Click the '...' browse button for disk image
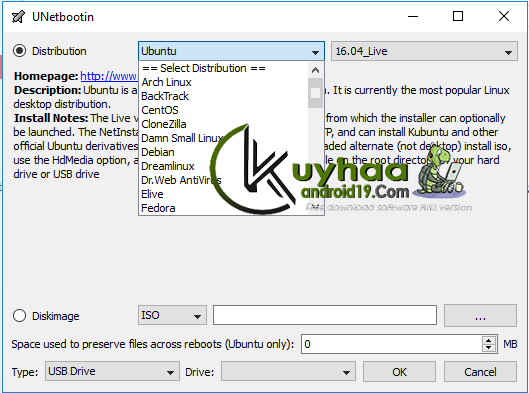The width and height of the screenshot is (529, 393). (480, 316)
